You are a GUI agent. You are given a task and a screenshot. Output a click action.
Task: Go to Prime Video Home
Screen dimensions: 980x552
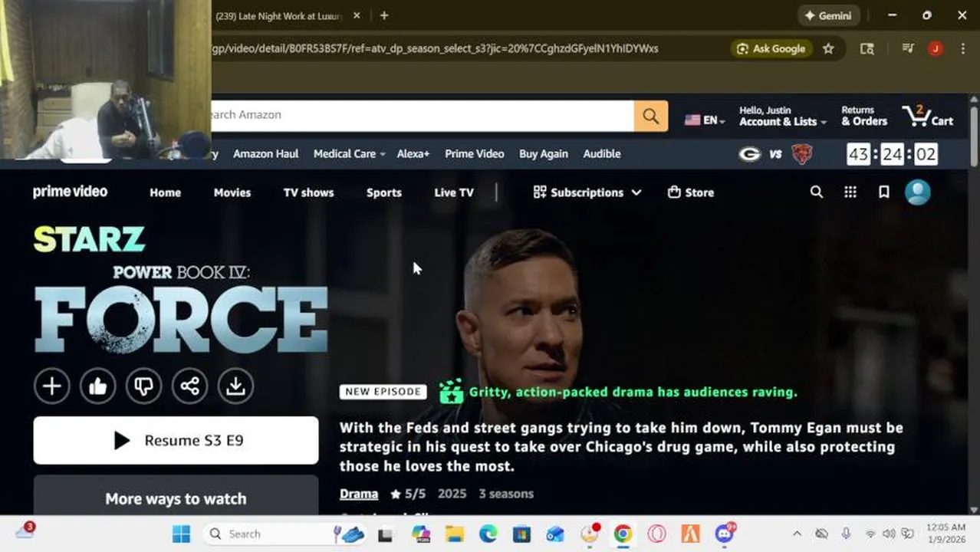165,192
